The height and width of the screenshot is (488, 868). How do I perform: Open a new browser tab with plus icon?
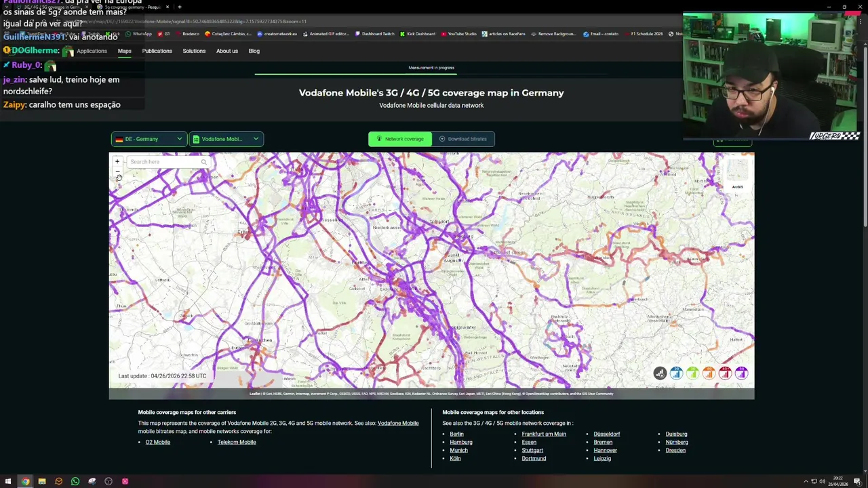click(180, 7)
